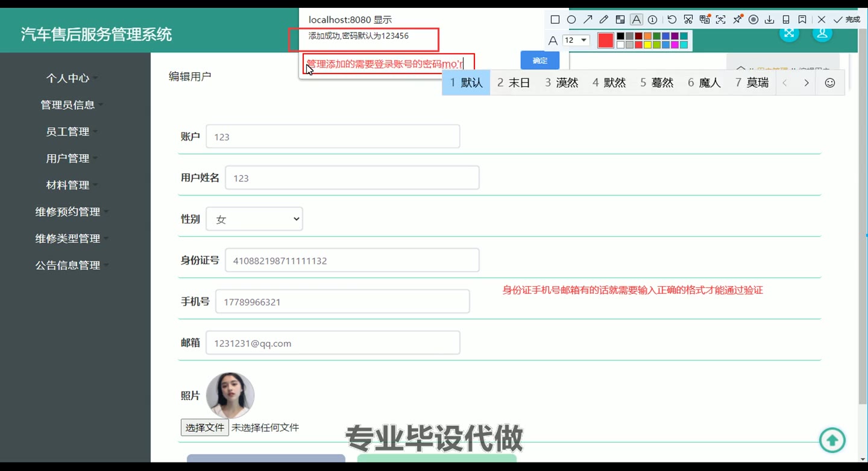Image resolution: width=868 pixels, height=471 pixels.
Task: Pick the large current red color swatch
Action: pyautogui.click(x=606, y=40)
